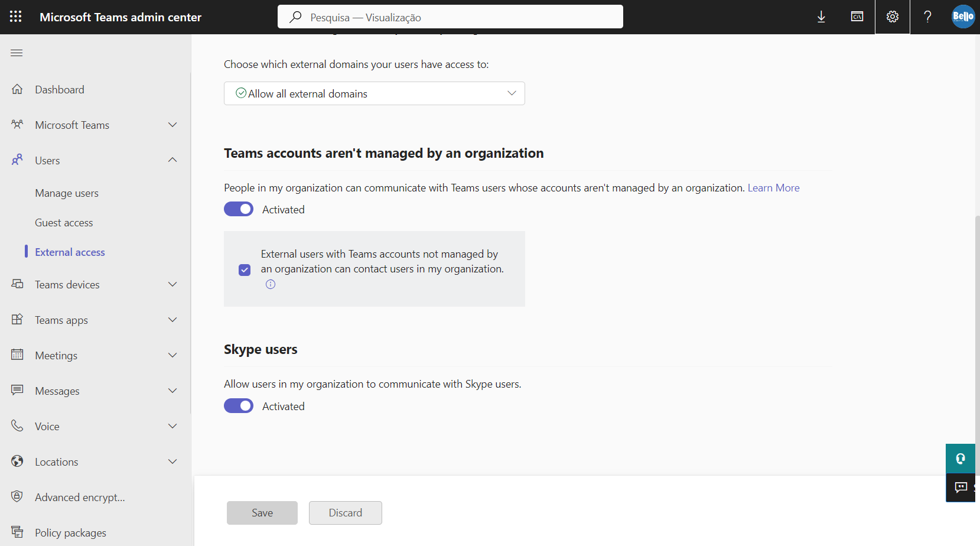Expand the Locations chevron
Viewport: 980px width, 546px height.
(x=172, y=461)
